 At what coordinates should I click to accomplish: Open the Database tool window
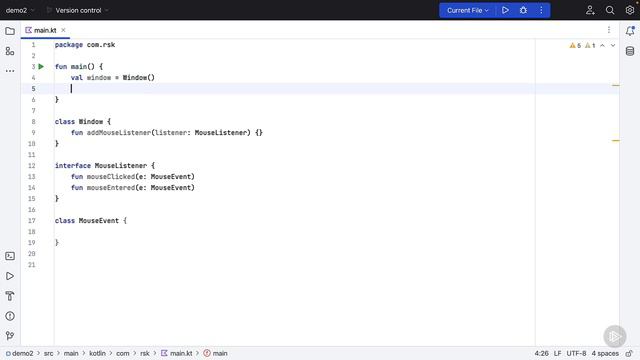coord(630,51)
